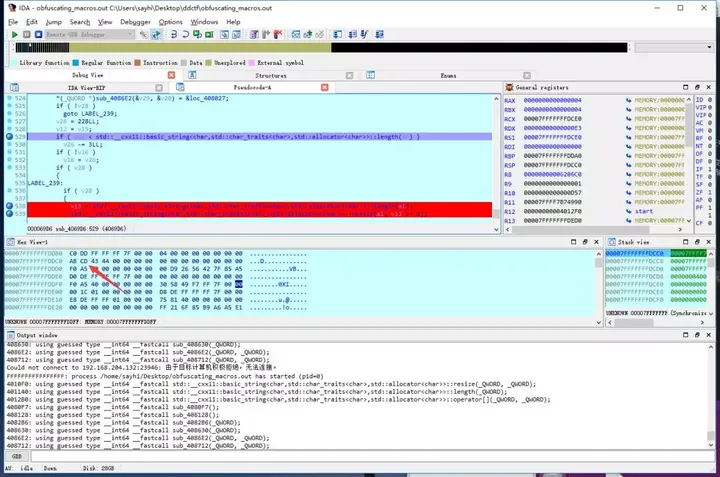Click the middle breakpoint toolbar icon
Viewport: 720px width, 477px height.
pos(266,34)
